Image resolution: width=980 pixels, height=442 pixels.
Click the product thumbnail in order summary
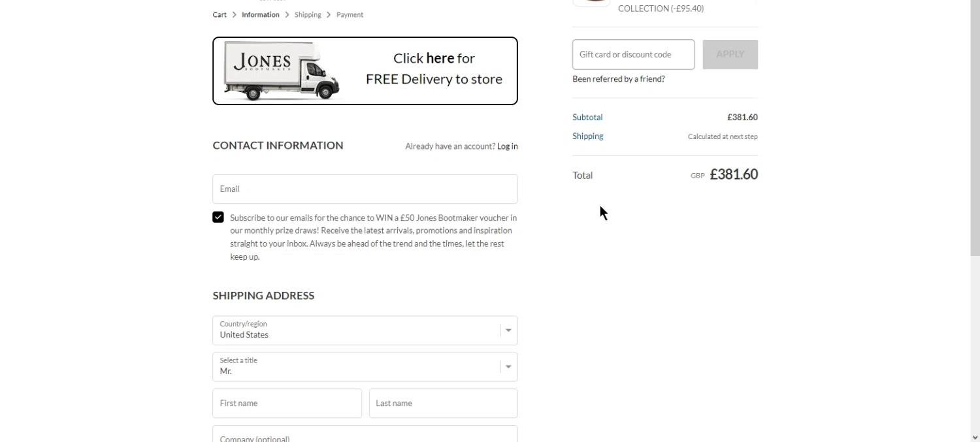coord(591,3)
